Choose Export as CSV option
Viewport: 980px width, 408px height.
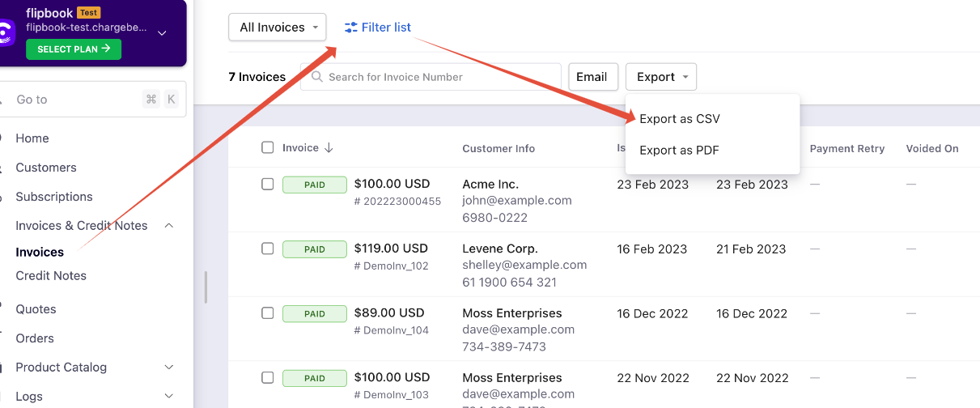point(680,119)
